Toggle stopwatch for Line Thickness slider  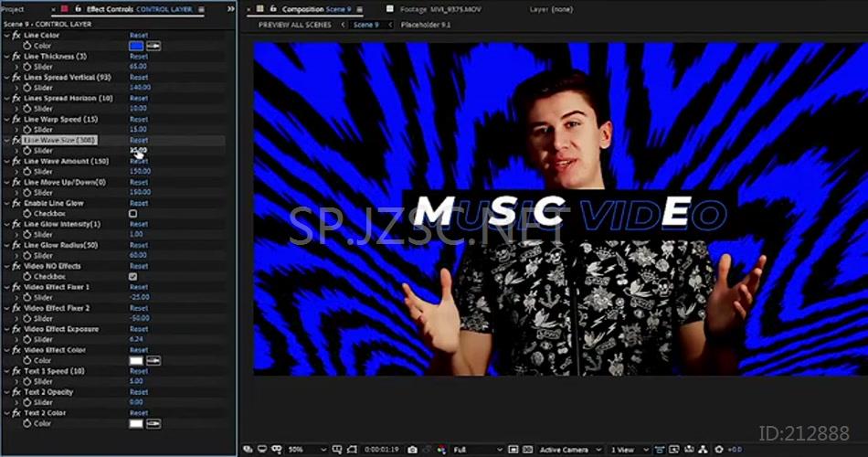point(27,67)
